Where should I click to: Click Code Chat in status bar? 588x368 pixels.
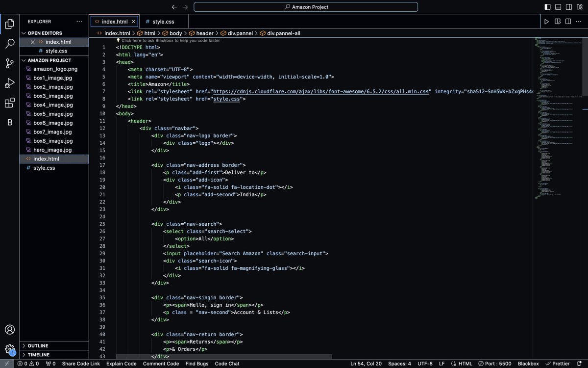click(227, 364)
